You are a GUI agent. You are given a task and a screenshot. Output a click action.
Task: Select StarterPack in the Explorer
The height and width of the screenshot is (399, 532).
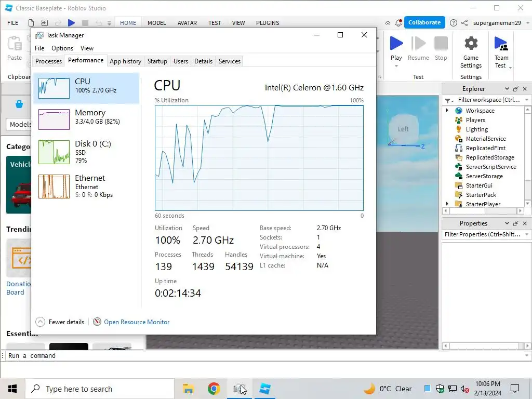coord(481,195)
